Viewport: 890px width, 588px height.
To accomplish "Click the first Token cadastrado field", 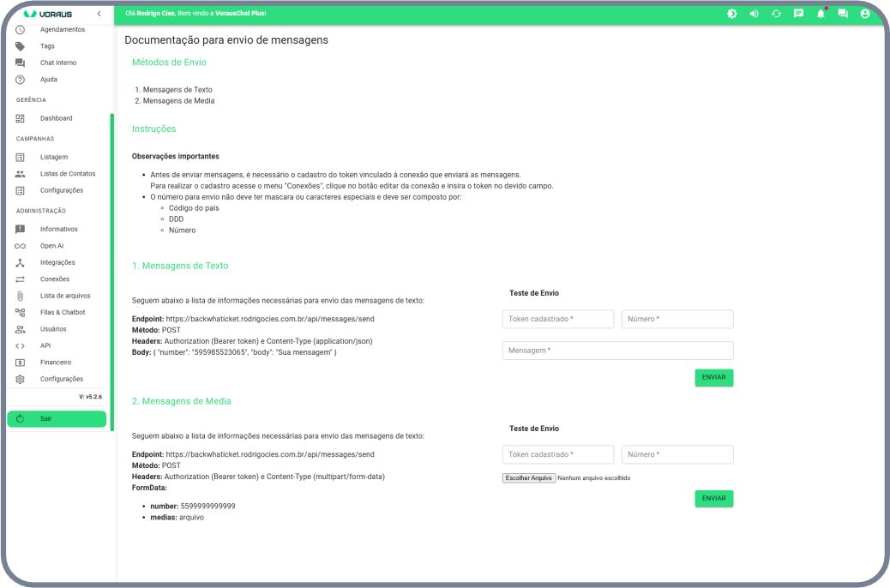I will 558,319.
